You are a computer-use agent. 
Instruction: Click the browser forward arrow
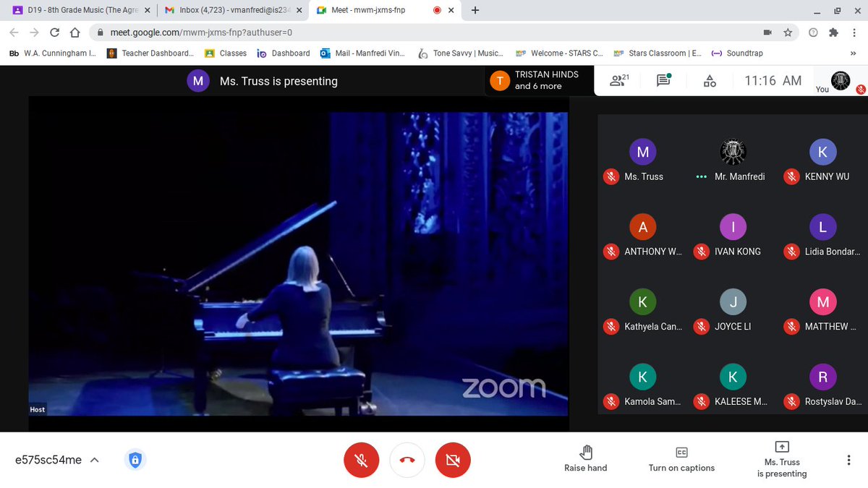pos(35,33)
